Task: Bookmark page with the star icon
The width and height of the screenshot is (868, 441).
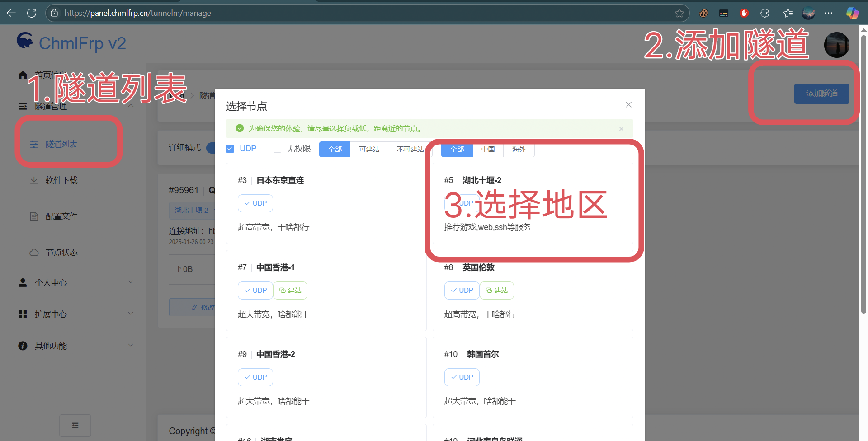Action: 679,13
